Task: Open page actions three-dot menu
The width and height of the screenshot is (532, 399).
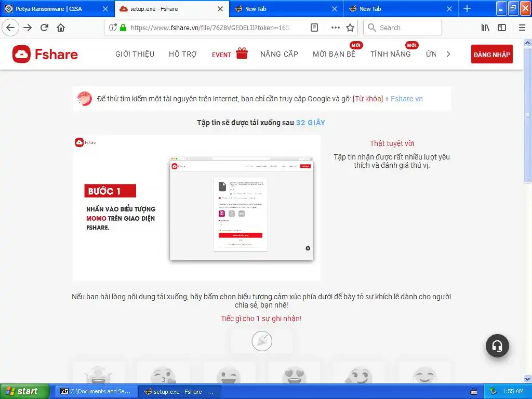Action: pos(335,28)
